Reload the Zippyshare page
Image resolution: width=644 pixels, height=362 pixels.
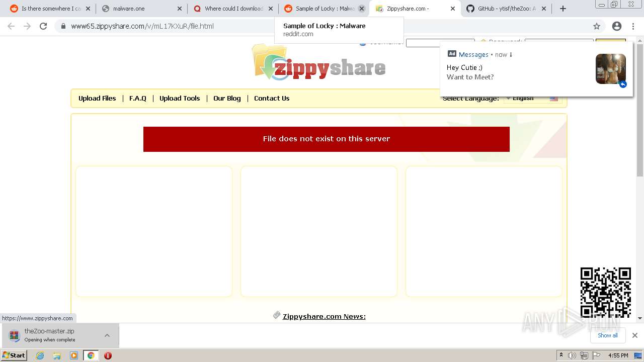tap(43, 26)
